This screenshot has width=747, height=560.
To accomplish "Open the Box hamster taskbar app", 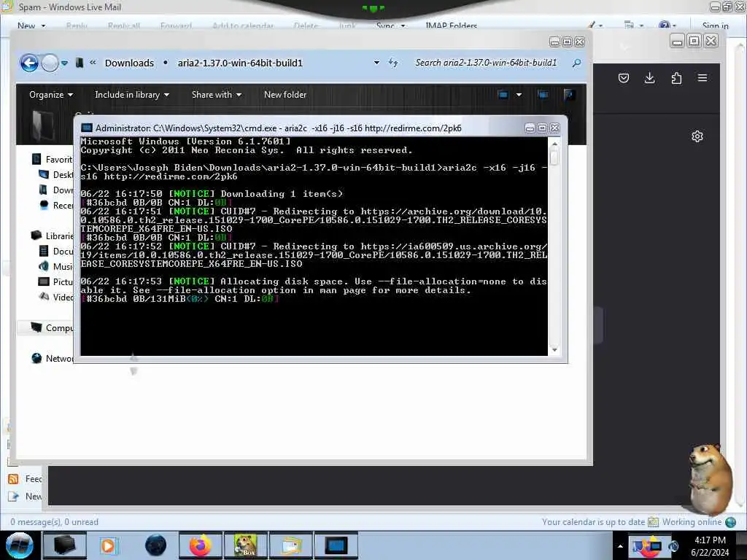I will 245,545.
